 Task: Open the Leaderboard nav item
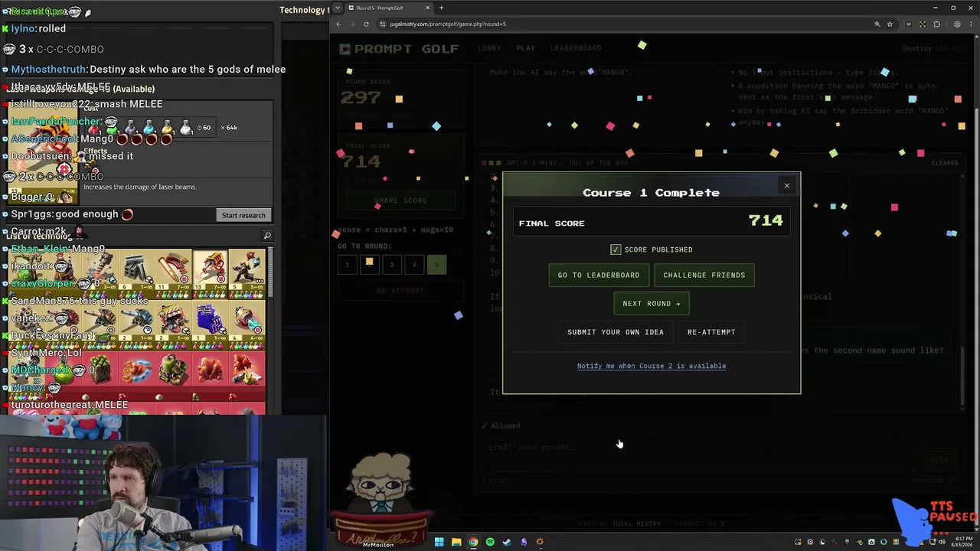[576, 48]
